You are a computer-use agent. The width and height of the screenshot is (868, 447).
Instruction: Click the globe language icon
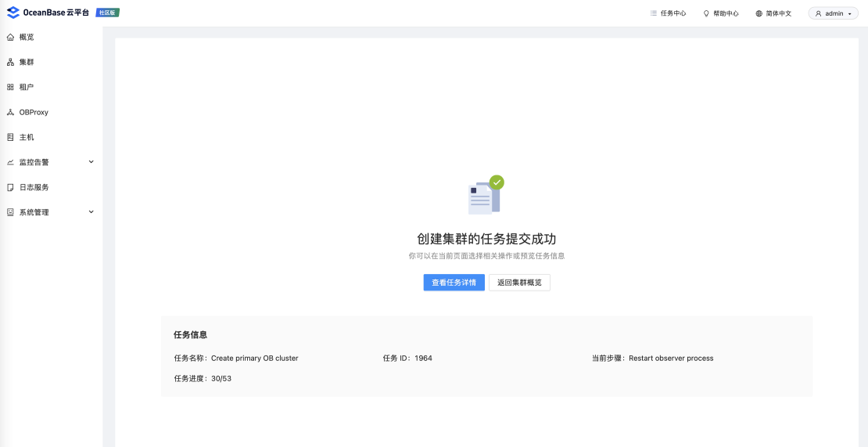coord(759,13)
